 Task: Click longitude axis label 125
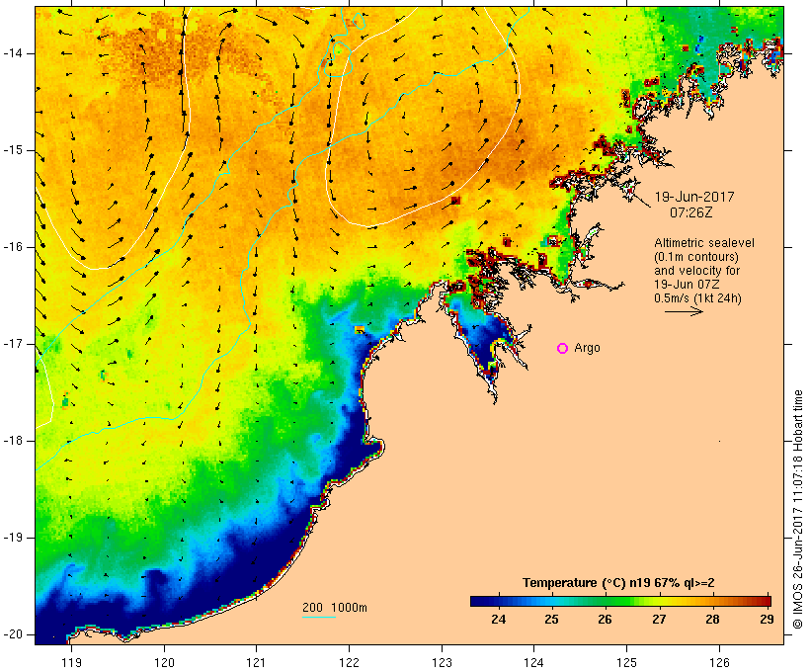coord(626,662)
